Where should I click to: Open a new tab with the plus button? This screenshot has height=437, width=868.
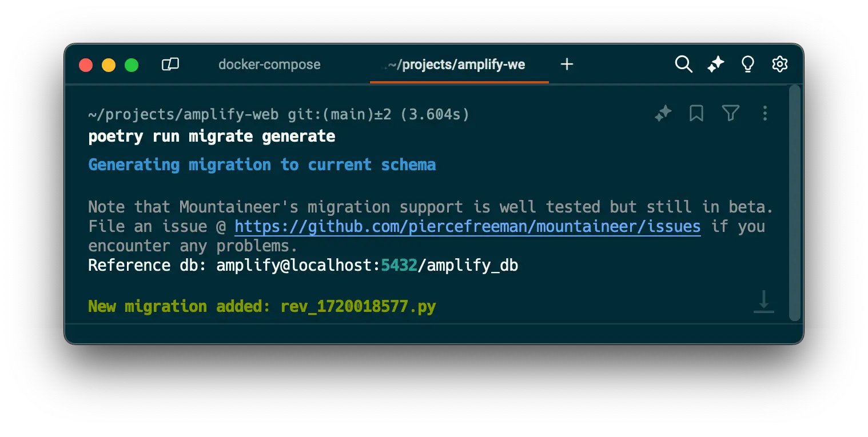coord(567,64)
